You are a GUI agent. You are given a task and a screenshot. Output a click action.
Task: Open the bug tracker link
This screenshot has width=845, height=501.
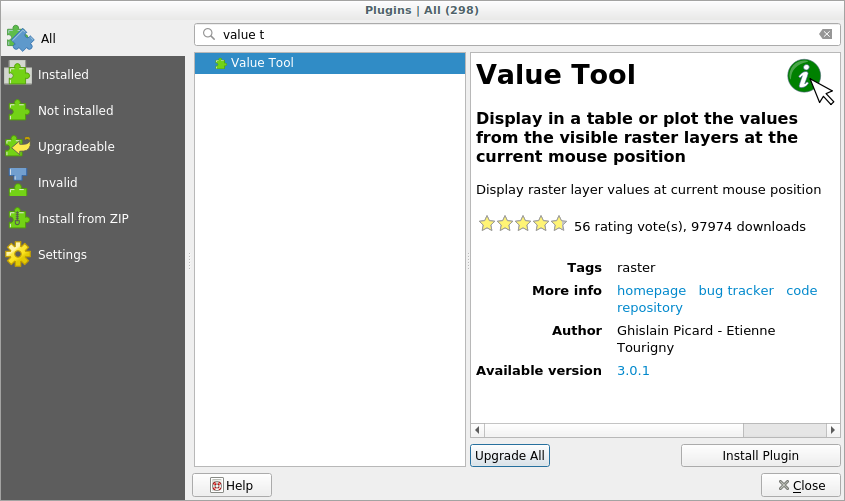point(735,291)
